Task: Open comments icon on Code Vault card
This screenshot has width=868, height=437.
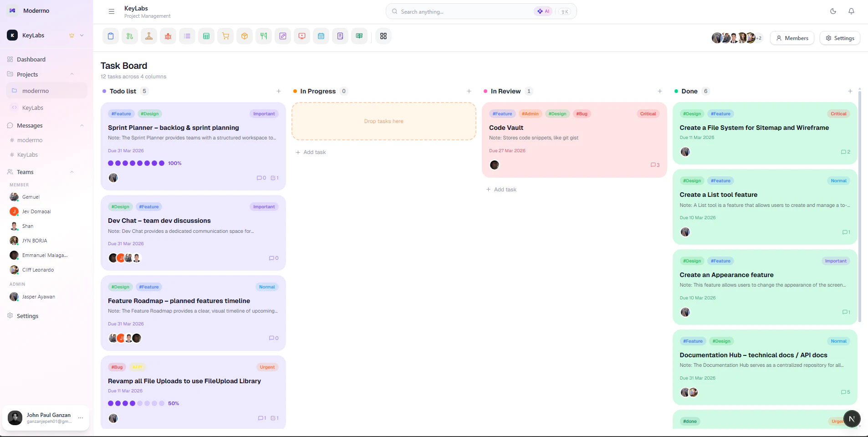Action: point(655,165)
